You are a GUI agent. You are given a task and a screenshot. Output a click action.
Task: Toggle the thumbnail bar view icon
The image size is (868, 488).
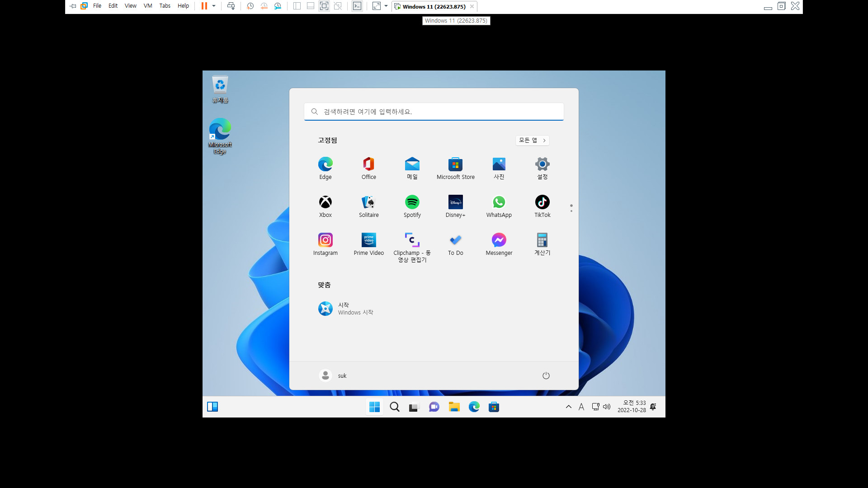[311, 6]
